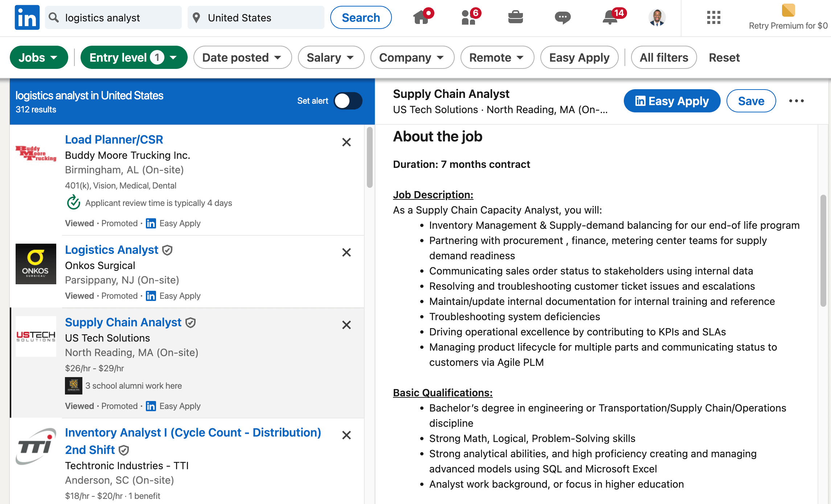The height and width of the screenshot is (504, 831).
Task: Toggle the Easy Apply filter pill
Action: (579, 57)
